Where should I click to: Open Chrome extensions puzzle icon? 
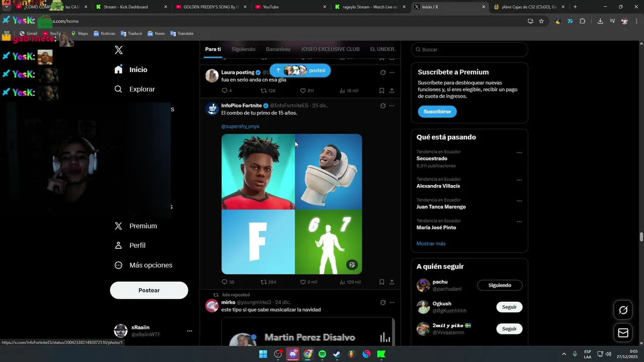click(x=583, y=21)
